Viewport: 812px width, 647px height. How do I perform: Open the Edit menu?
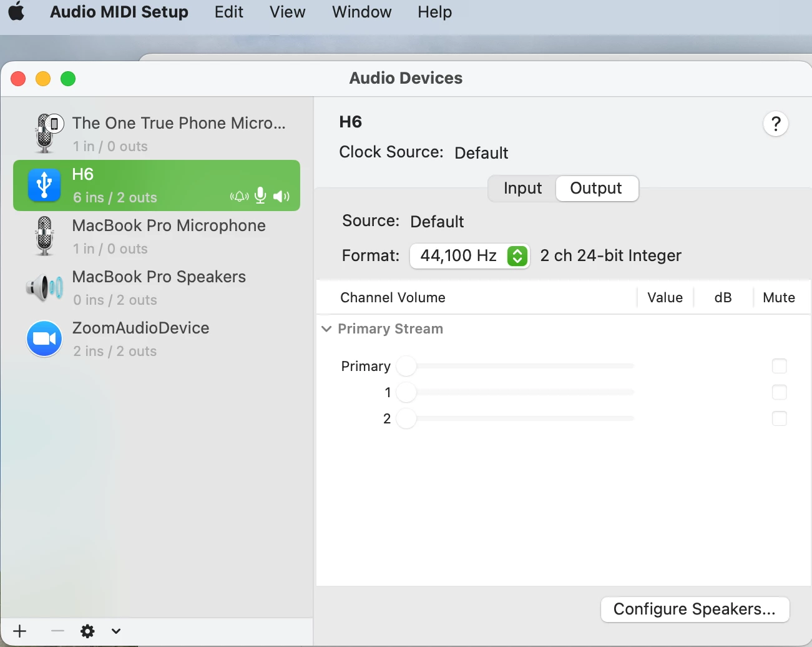(228, 12)
